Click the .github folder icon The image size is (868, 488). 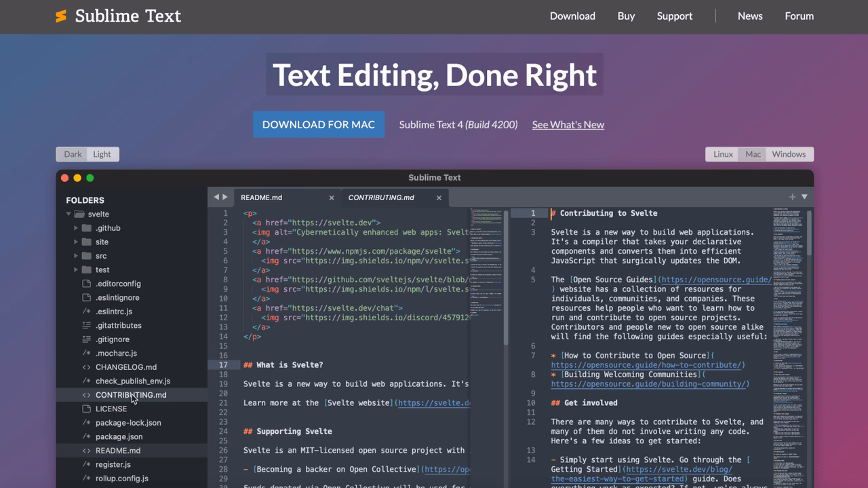pos(87,228)
